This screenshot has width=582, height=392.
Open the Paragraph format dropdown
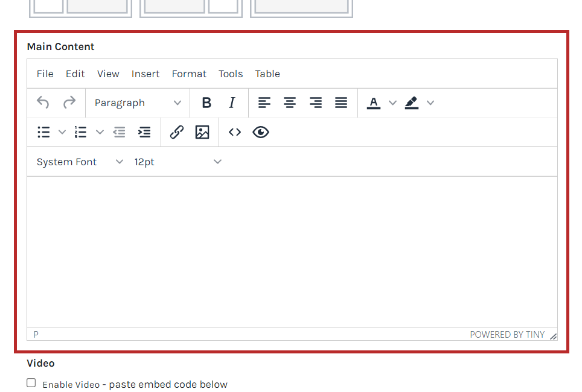tap(137, 103)
